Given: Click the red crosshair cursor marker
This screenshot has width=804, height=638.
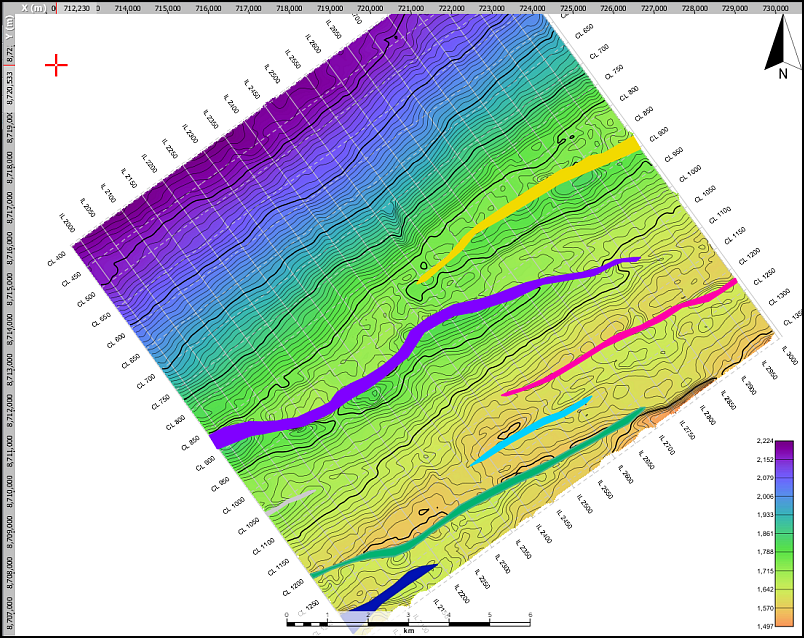Looking at the screenshot, I should (56, 65).
